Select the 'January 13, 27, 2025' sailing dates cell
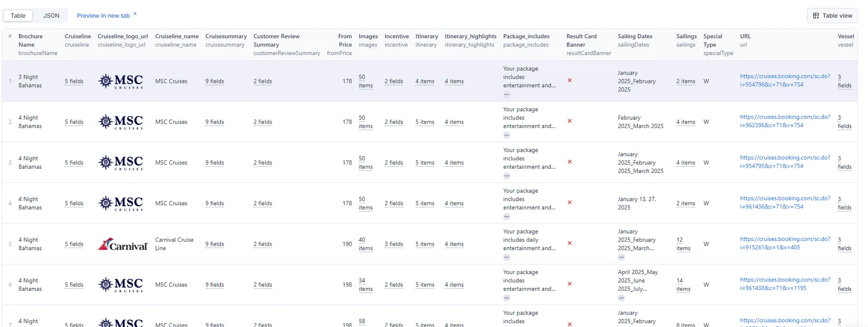 click(637, 203)
